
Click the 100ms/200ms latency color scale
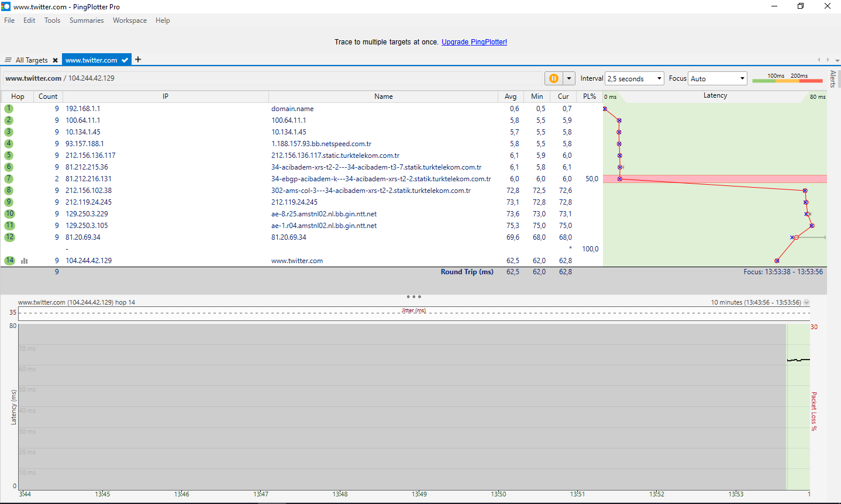point(787,78)
